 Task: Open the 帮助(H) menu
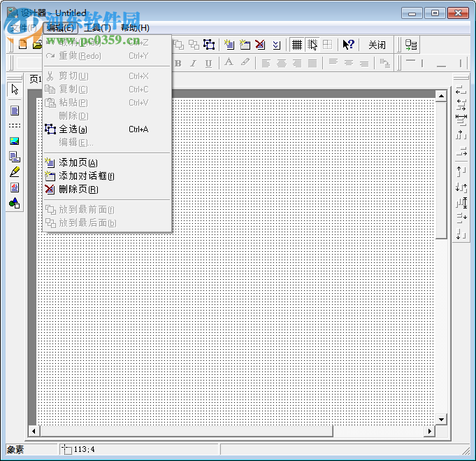135,28
